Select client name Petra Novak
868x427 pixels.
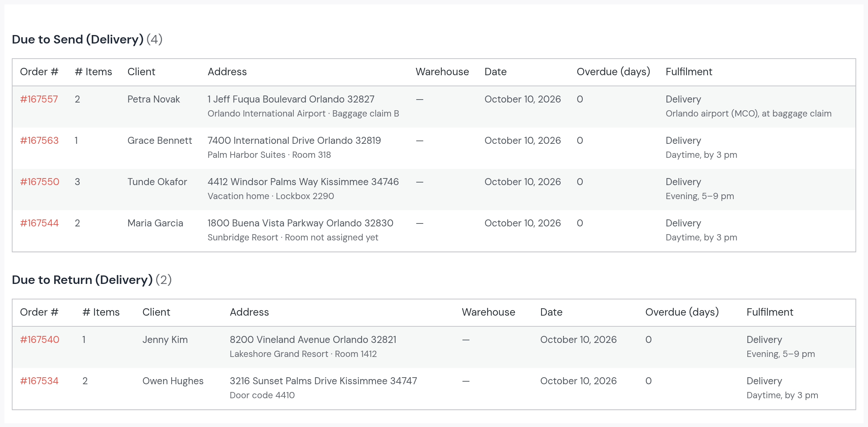click(154, 99)
